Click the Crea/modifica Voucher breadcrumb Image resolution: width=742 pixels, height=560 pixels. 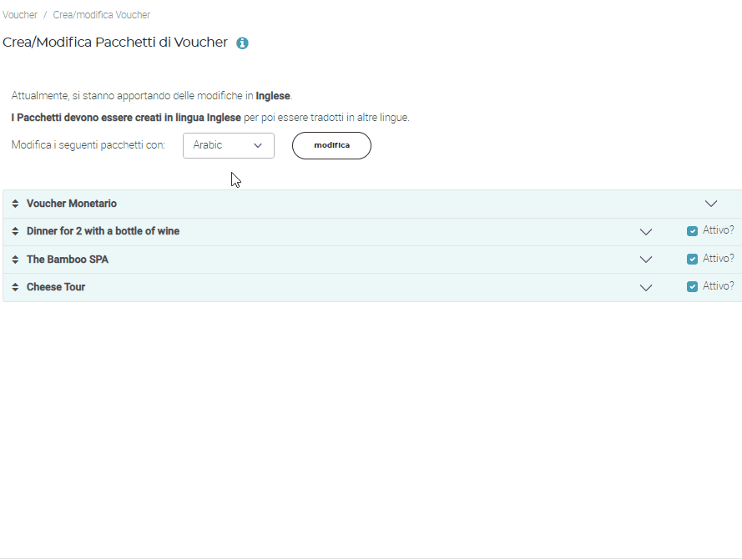tap(101, 15)
